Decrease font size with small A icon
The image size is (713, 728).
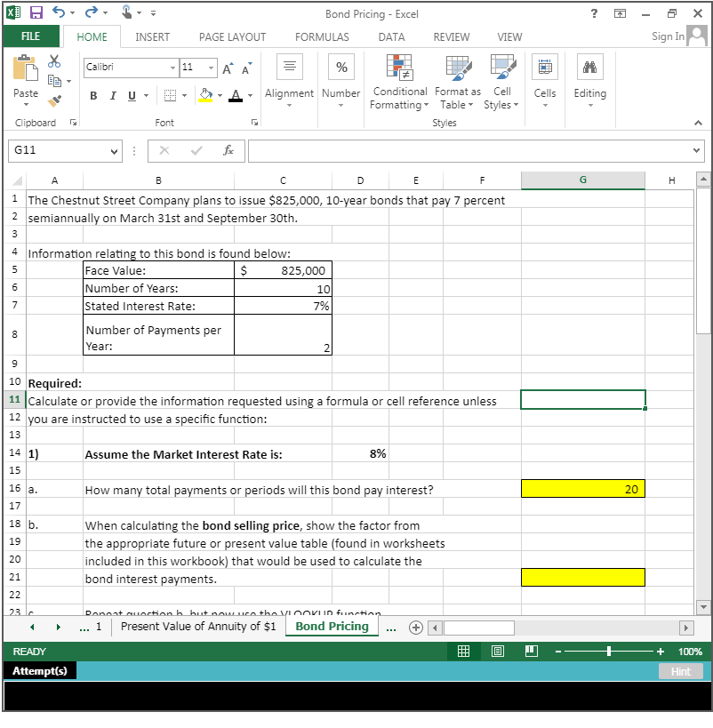[246, 68]
